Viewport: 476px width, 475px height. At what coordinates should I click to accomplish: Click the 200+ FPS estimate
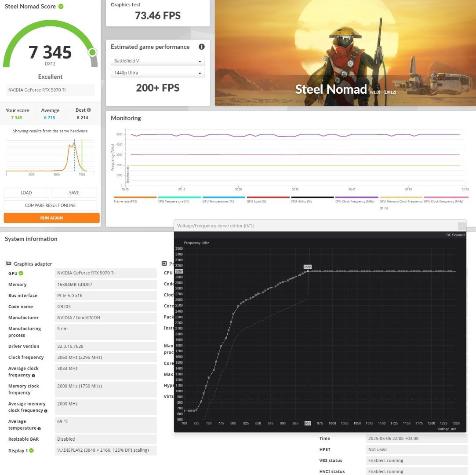tap(157, 88)
